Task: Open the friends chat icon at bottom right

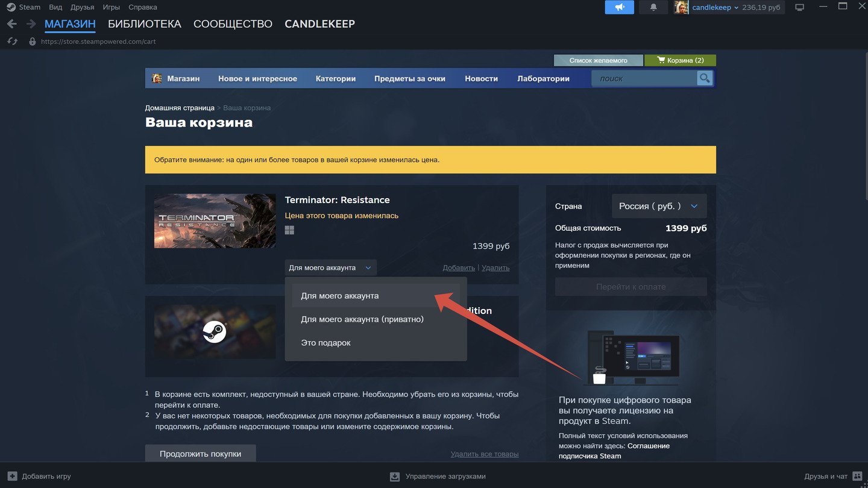Action: point(857,476)
